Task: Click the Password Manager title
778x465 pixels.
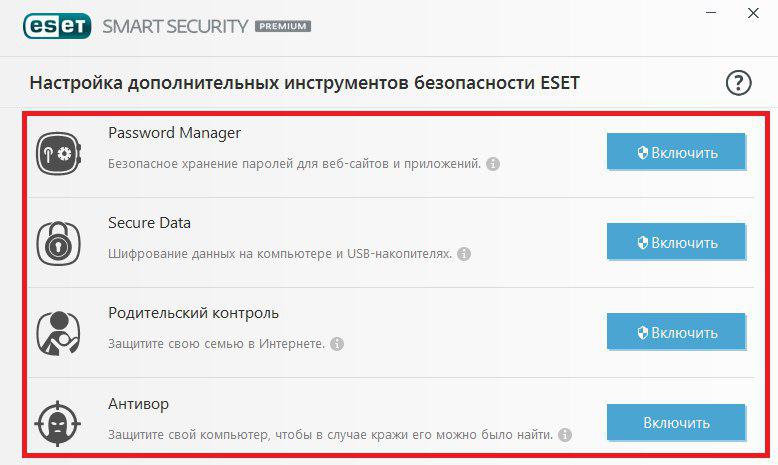Action: 174,133
